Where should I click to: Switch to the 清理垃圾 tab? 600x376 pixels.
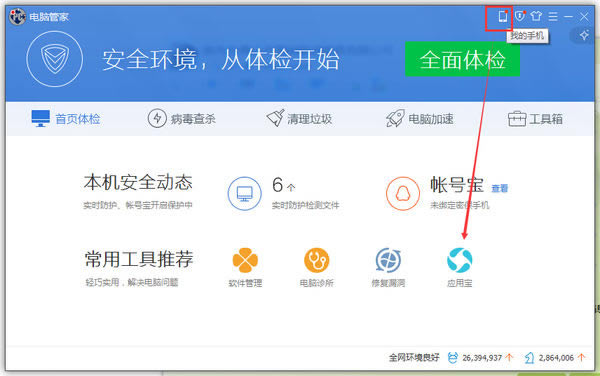click(x=299, y=119)
